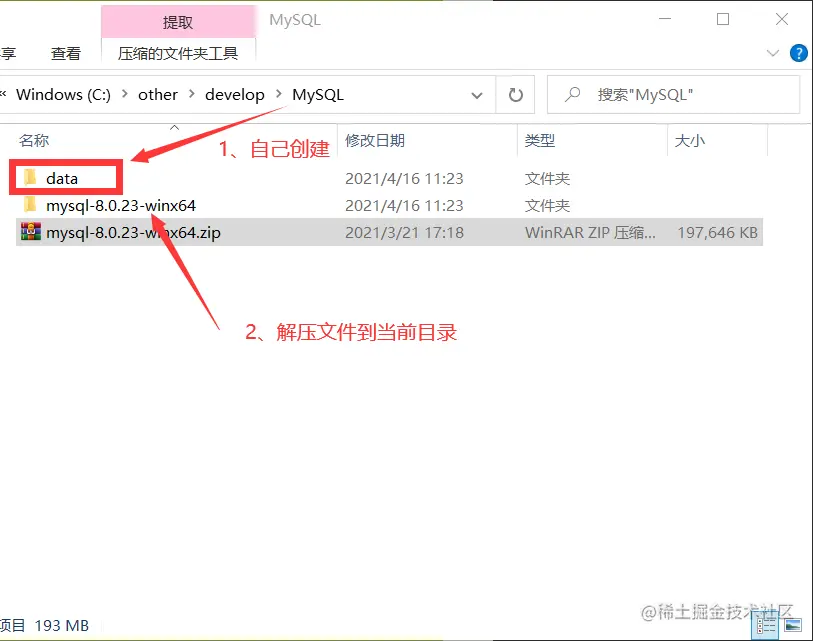Click 'other' breadcrumb in address bar

coord(158,95)
